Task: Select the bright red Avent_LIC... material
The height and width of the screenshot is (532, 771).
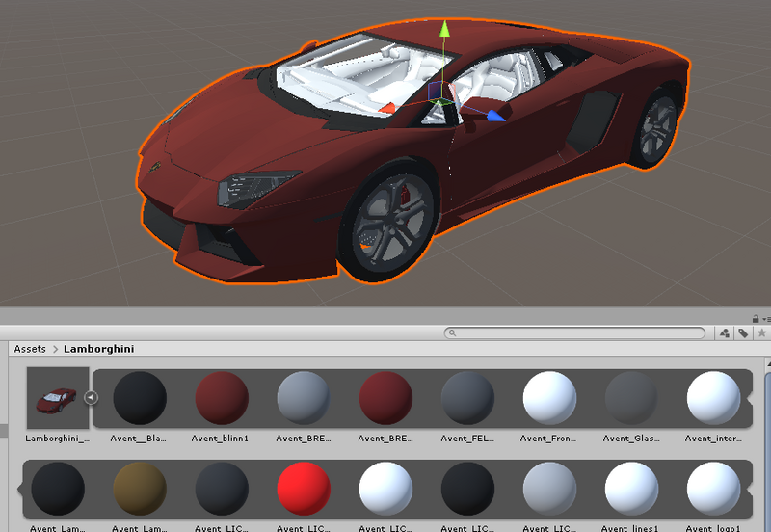Action: pyautogui.click(x=304, y=489)
